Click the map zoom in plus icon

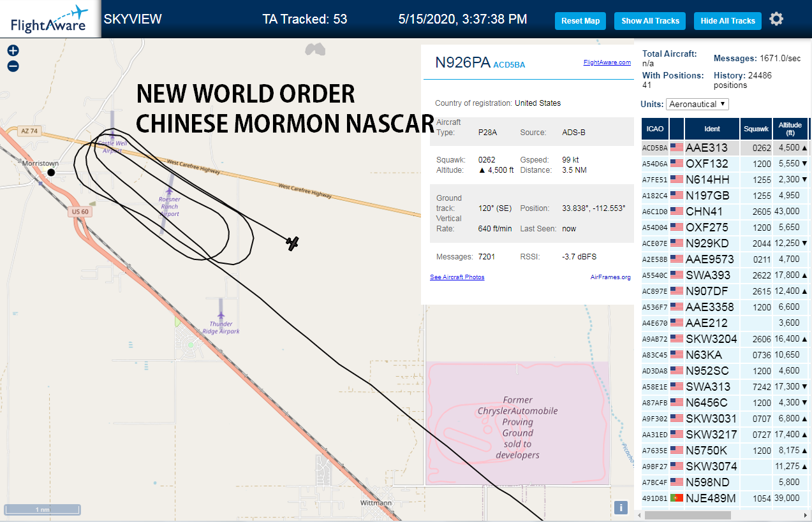13,51
